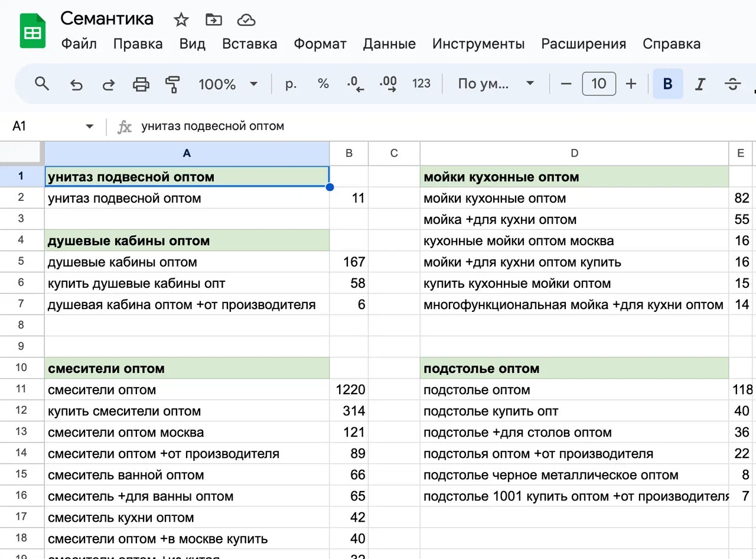Click the document title Семантика
The height and width of the screenshot is (559, 756).
(107, 18)
